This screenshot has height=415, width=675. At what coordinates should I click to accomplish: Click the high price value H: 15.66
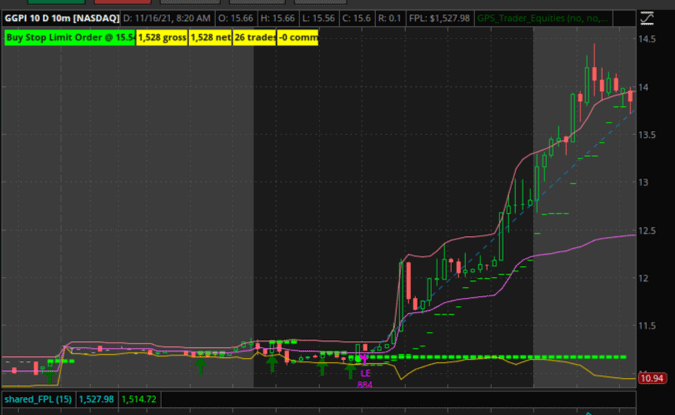(278, 19)
